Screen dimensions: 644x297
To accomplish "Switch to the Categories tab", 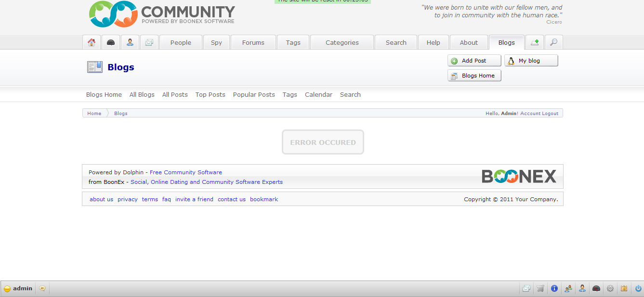I will click(x=342, y=42).
